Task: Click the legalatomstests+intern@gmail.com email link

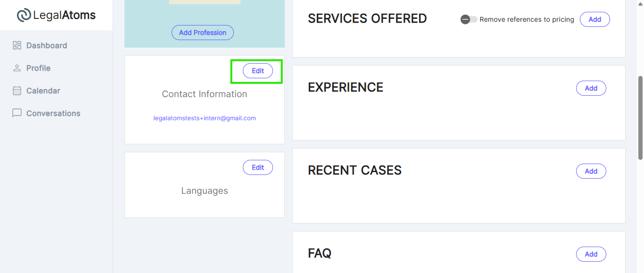Action: tap(205, 118)
